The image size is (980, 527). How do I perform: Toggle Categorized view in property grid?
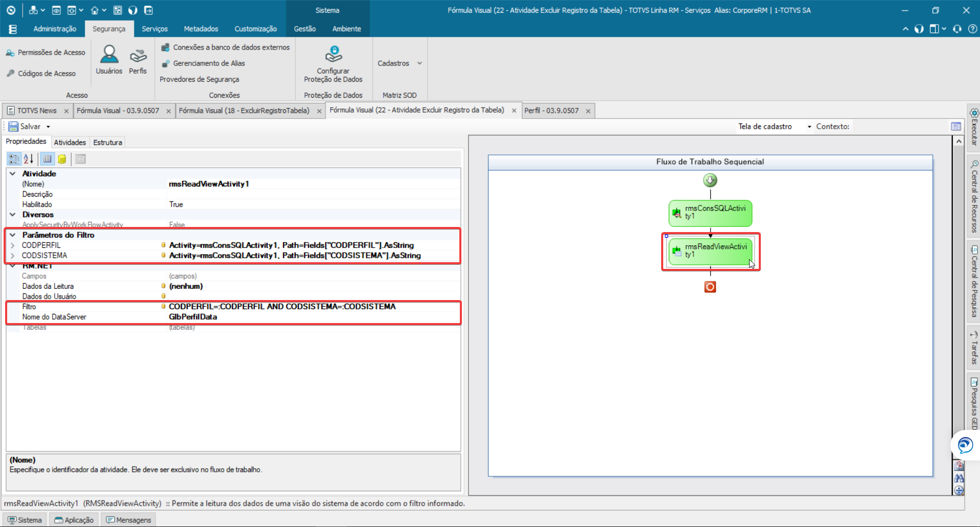coord(14,159)
